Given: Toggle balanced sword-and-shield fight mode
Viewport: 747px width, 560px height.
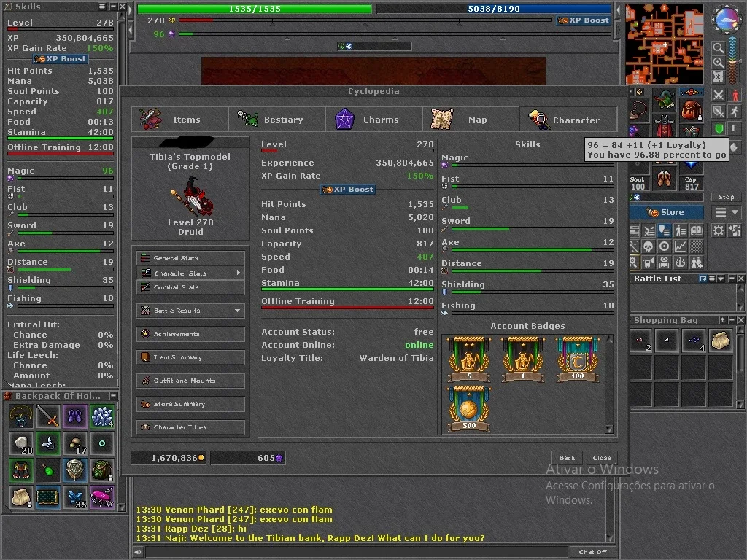Looking at the screenshot, I should (719, 112).
